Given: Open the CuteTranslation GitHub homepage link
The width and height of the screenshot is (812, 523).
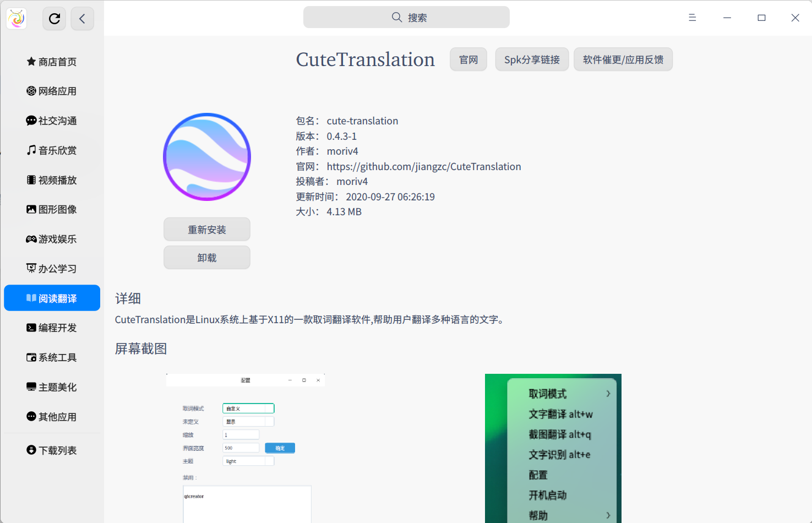Looking at the screenshot, I should (423, 166).
